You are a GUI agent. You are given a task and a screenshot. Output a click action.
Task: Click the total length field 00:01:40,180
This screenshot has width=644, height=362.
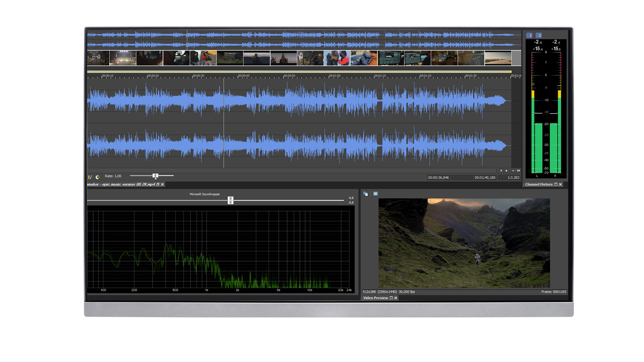point(485,178)
